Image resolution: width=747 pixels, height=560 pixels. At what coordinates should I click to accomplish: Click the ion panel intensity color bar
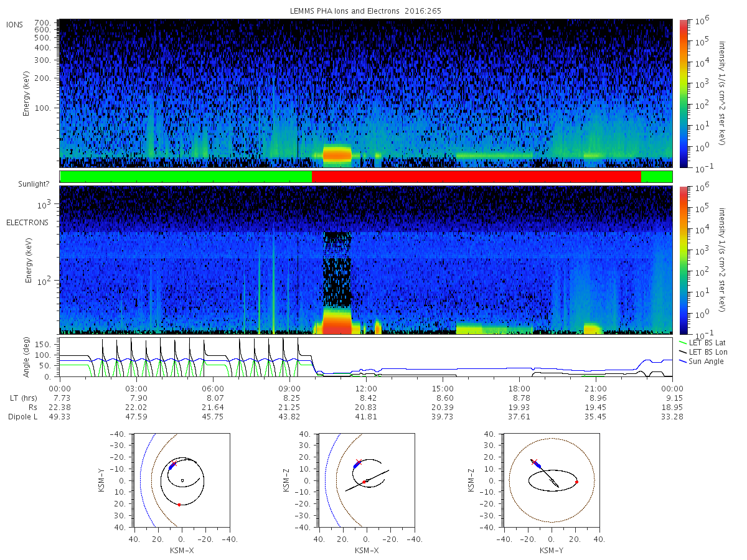pyautogui.click(x=683, y=93)
